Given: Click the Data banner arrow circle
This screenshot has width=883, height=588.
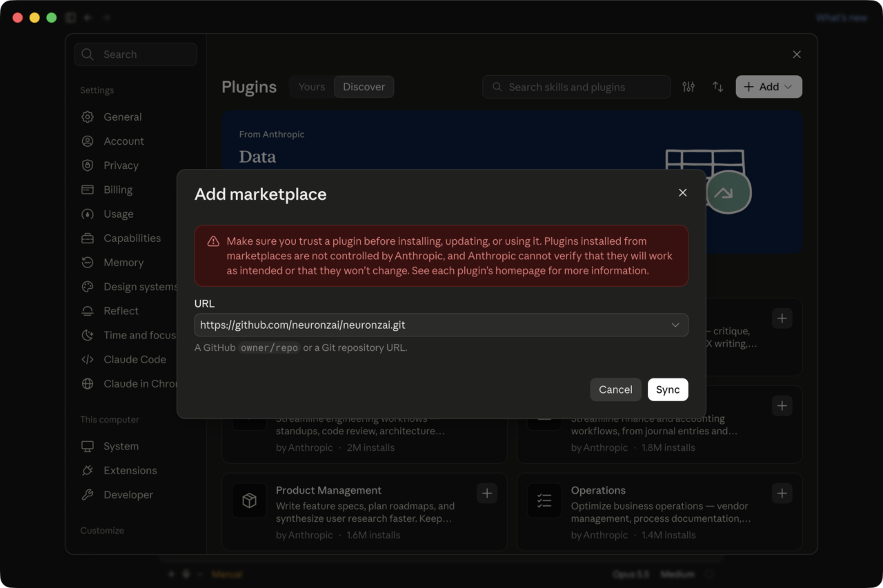Looking at the screenshot, I should pyautogui.click(x=728, y=192).
